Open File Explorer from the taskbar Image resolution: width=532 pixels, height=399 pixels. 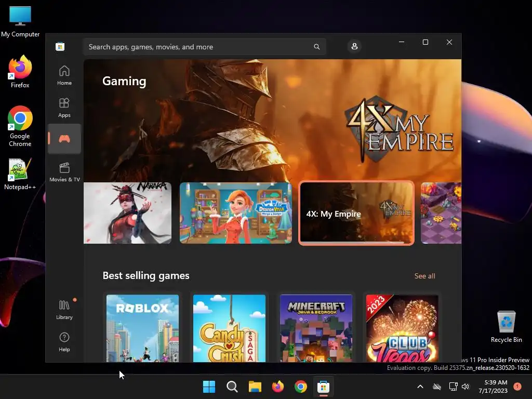[255, 387]
